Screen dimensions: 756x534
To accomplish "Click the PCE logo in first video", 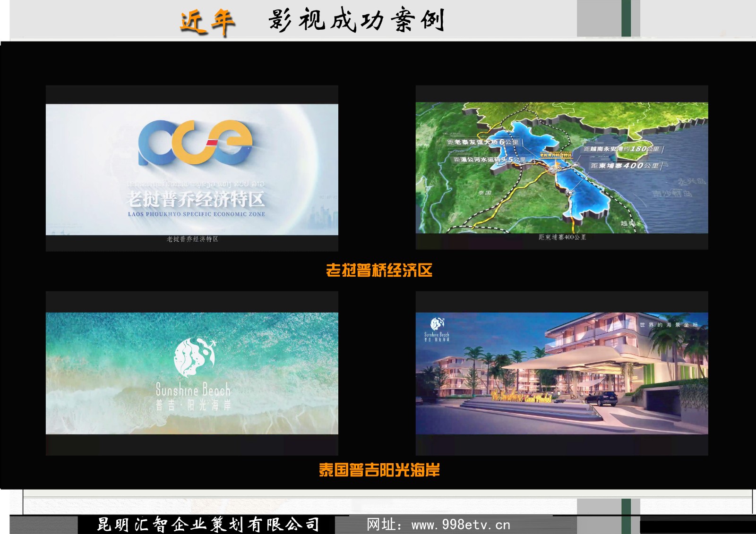I will [195, 143].
